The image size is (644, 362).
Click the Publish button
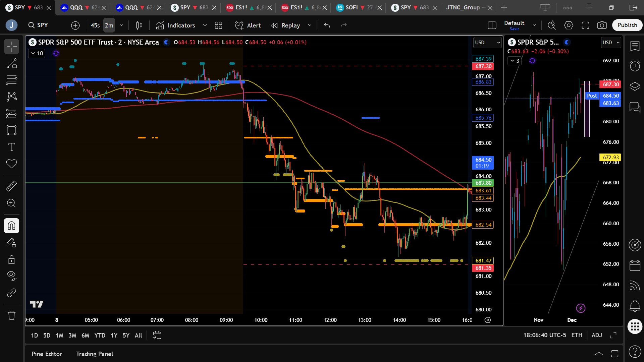click(627, 25)
